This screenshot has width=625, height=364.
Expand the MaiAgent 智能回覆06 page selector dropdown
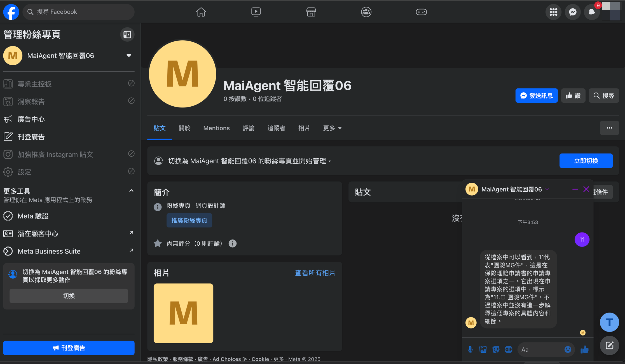129,55
